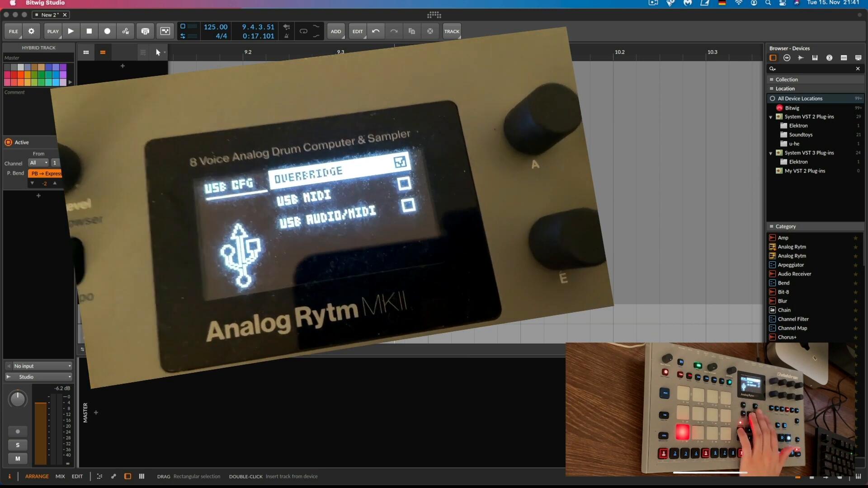Click the Undo arrow icon
The height and width of the screenshot is (488, 868).
point(376,31)
